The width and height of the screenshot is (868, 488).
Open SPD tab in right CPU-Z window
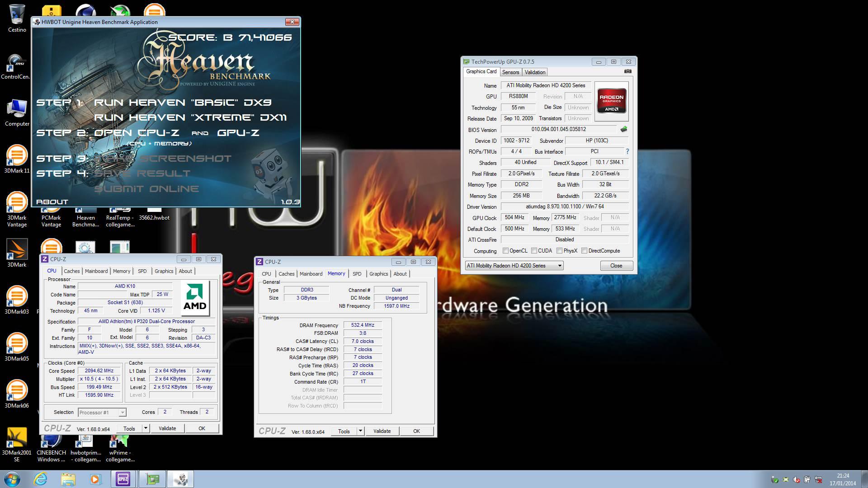tap(357, 274)
